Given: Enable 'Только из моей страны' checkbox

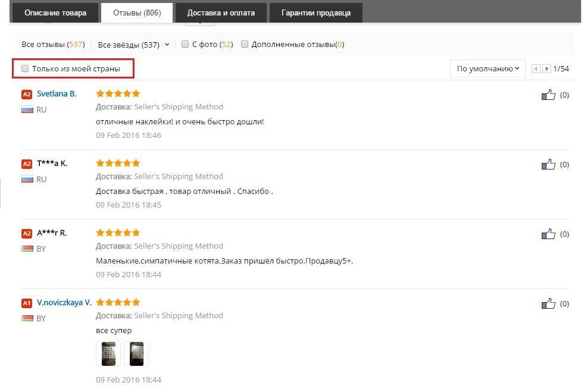Looking at the screenshot, I should [x=25, y=68].
